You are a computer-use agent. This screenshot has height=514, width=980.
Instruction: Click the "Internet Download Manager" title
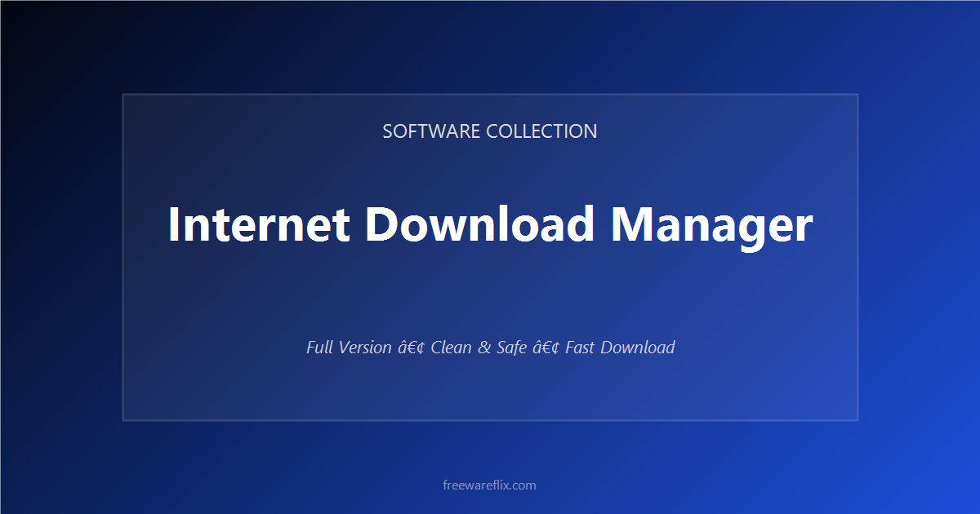click(x=490, y=224)
